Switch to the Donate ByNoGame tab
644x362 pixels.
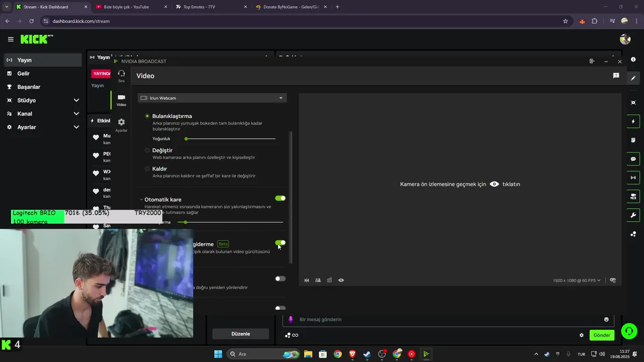(291, 7)
